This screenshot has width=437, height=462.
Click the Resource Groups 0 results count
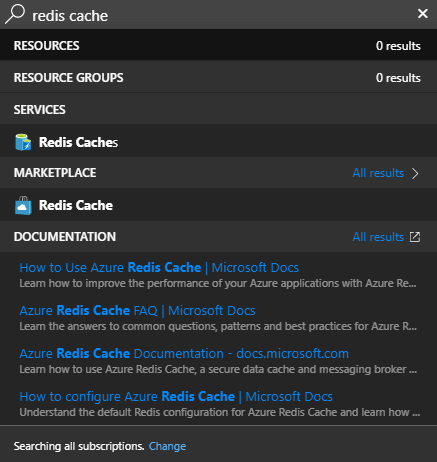click(398, 78)
